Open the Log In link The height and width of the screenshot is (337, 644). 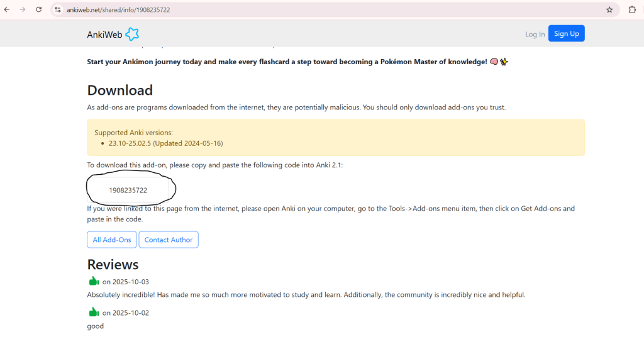535,34
